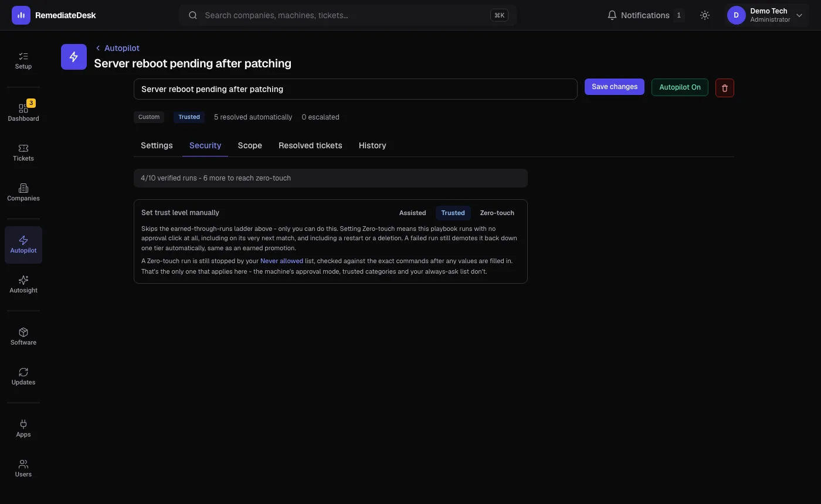Set trust level to Zero-touch
Screen dimensions: 821x504
497,213
